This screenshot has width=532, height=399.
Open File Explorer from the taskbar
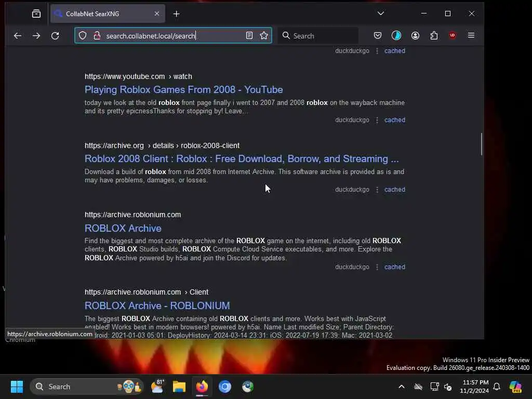[x=179, y=387]
